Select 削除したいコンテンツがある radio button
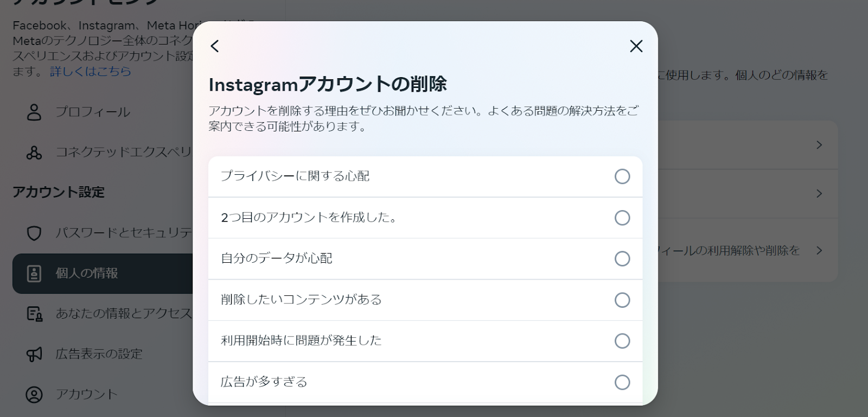 pyautogui.click(x=622, y=300)
